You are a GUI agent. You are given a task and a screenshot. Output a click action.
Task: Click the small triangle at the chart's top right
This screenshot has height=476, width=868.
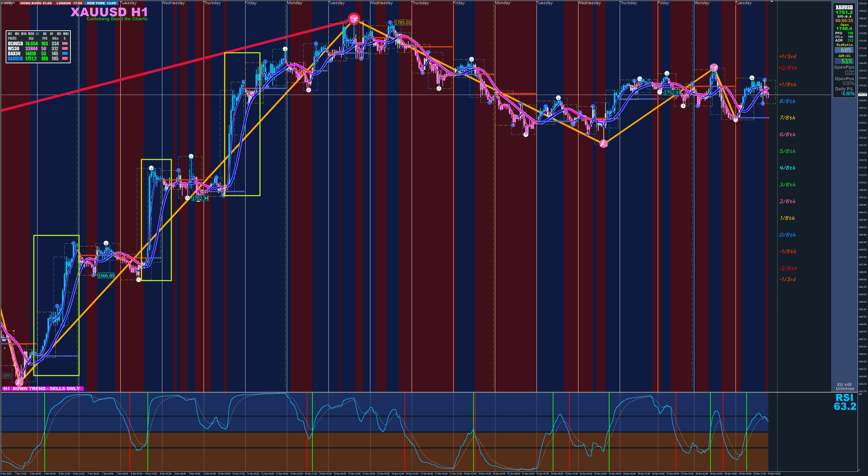point(772,2)
